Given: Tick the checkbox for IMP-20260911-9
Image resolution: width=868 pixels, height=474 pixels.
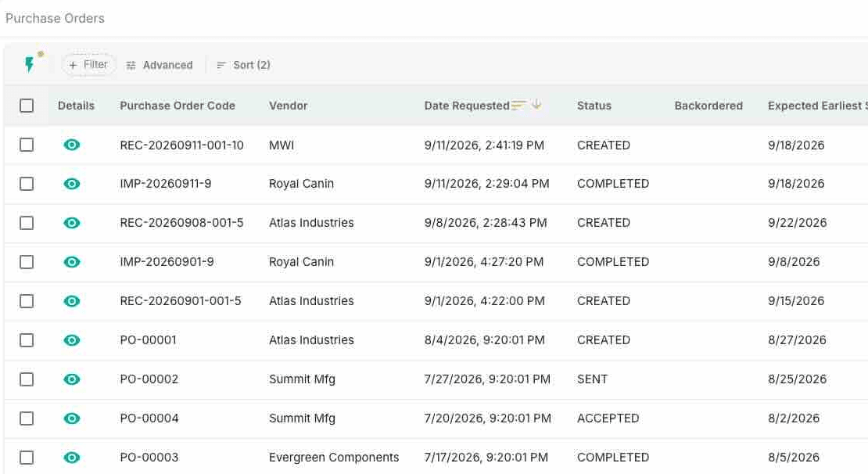Looking at the screenshot, I should coord(27,184).
